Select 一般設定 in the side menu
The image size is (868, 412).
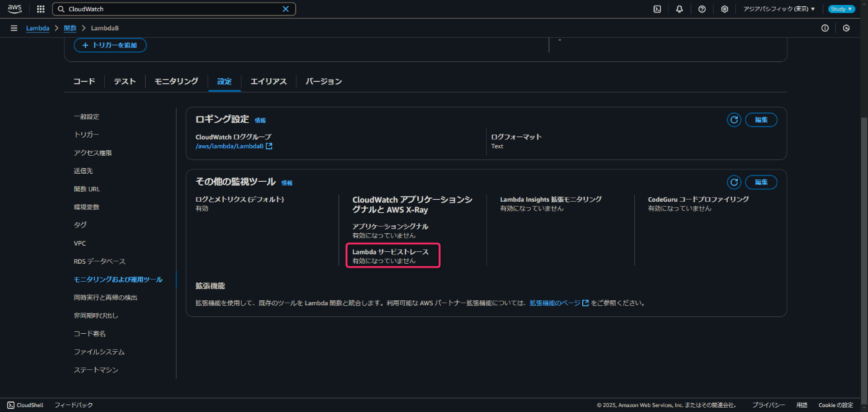(86, 117)
